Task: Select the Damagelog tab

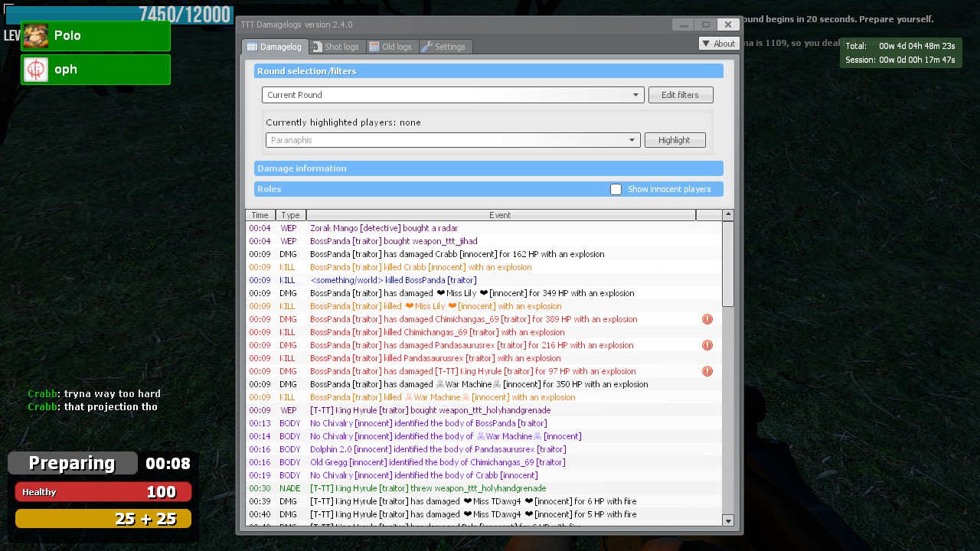Action: click(x=275, y=47)
